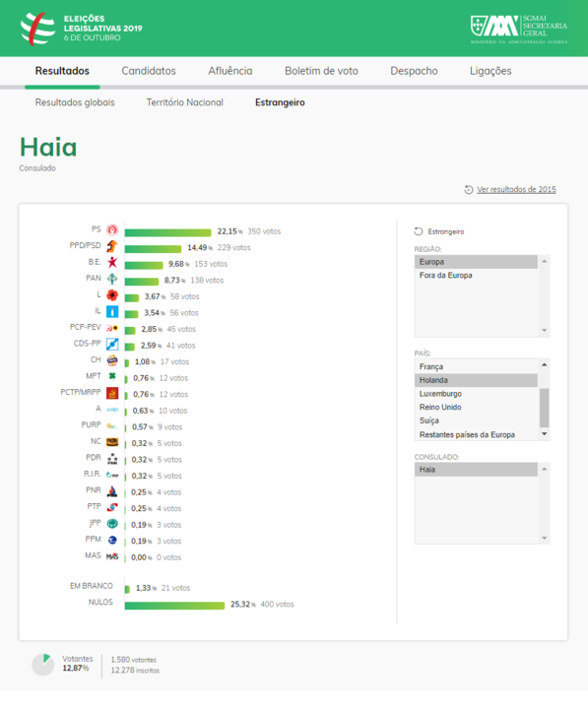Click the voter turnout pie chart

(43, 665)
